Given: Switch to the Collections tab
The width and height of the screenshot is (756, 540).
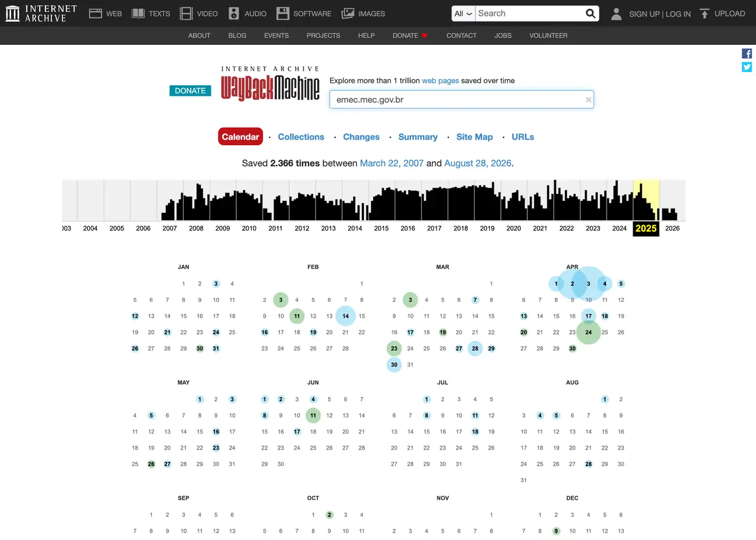Looking at the screenshot, I should pos(301,136).
